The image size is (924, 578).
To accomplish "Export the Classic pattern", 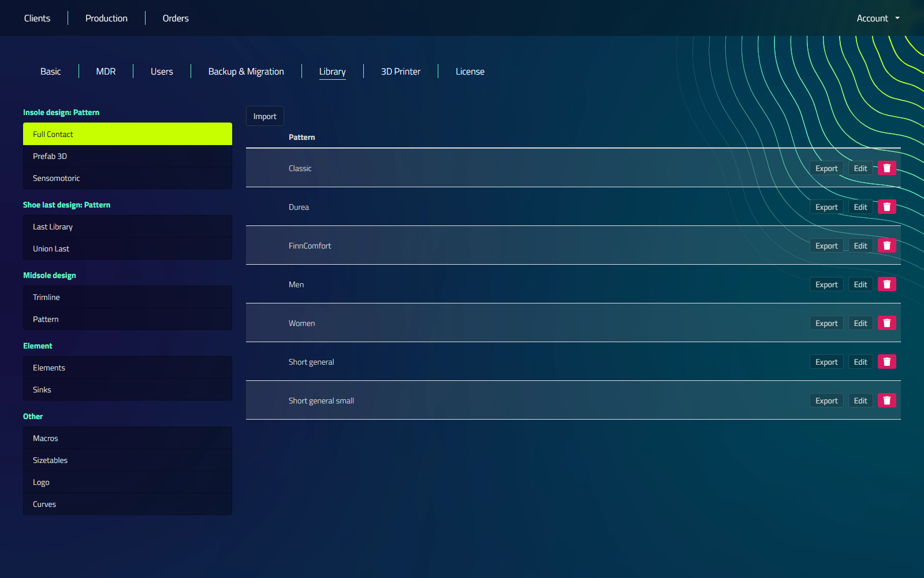I will tap(826, 168).
